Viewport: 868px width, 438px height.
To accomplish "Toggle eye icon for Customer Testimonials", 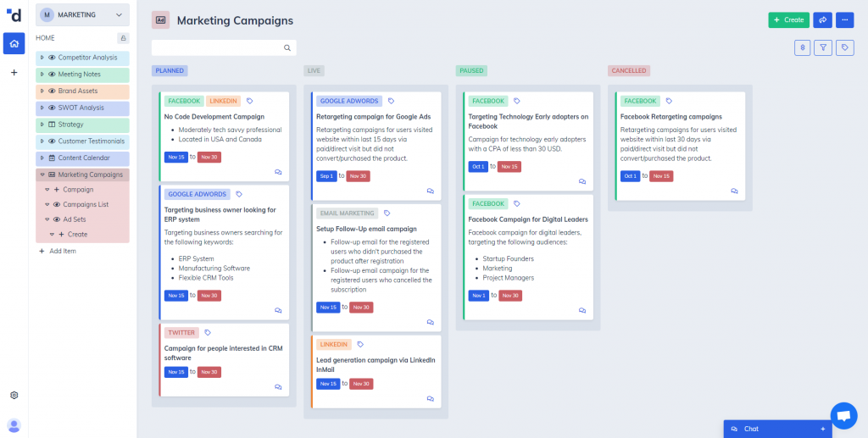I will pos(52,141).
